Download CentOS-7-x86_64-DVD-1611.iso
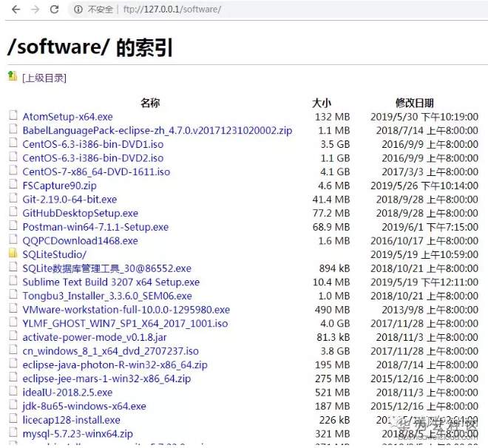The width and height of the screenshot is (488, 448). 96,172
